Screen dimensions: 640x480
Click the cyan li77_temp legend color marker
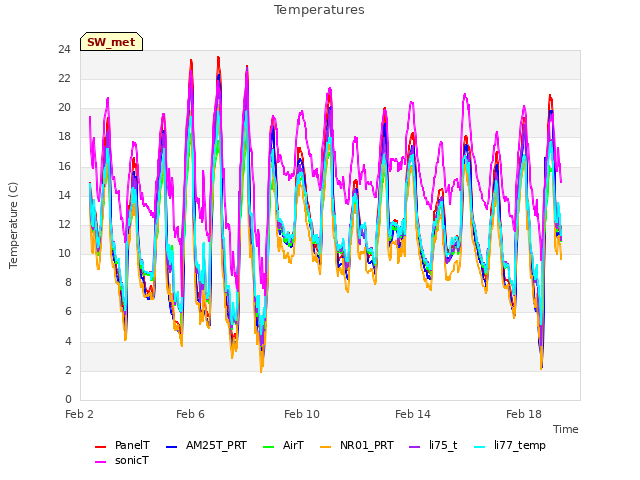pyautogui.click(x=480, y=447)
